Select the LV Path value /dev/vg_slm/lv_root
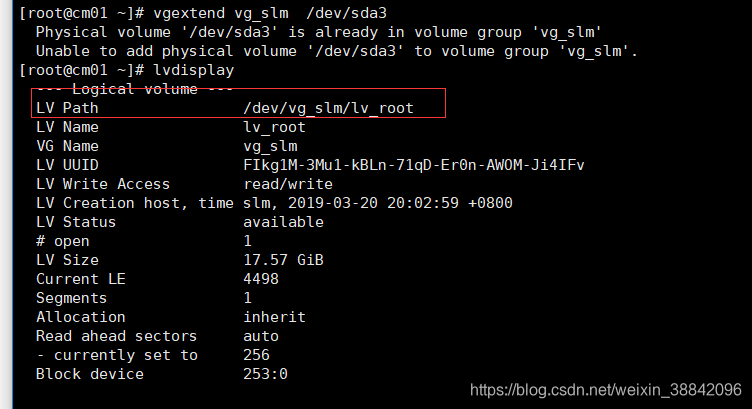The image size is (752, 409). click(328, 108)
